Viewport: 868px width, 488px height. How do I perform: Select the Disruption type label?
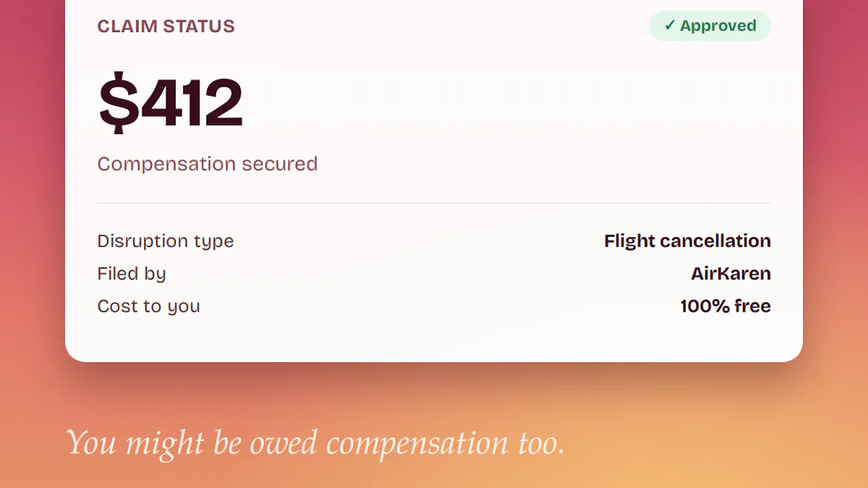point(165,241)
